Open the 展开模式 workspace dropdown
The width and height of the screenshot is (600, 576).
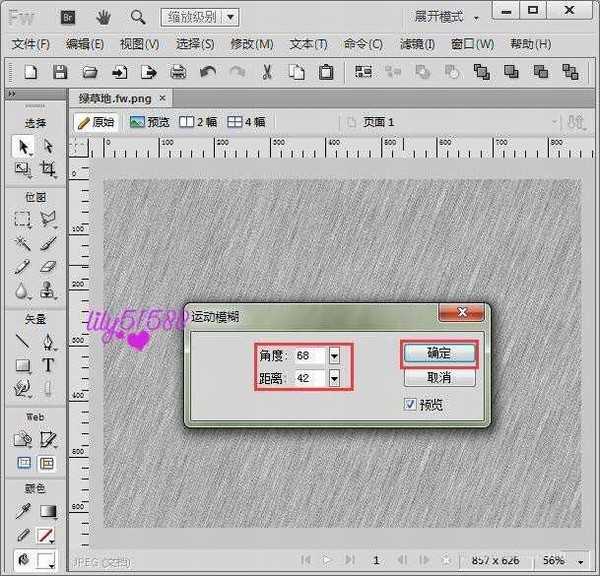point(446,17)
